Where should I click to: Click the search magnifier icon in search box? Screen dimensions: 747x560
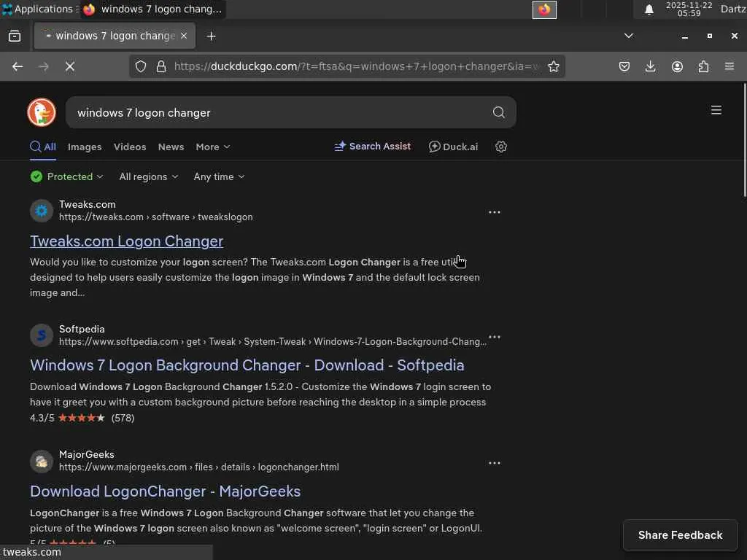pos(498,112)
